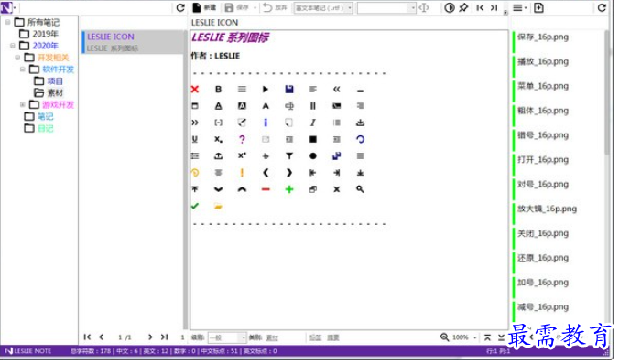Click the green plus icon in note
Screen dimensions: 619x364
click(x=289, y=189)
